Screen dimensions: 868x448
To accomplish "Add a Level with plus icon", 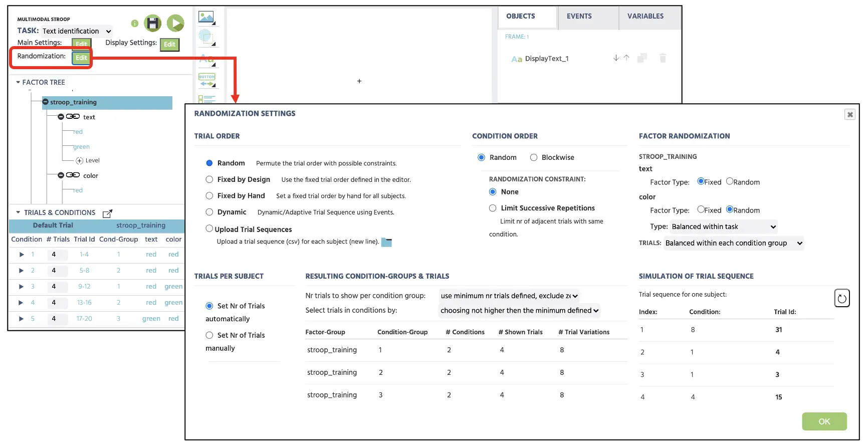I will (79, 161).
